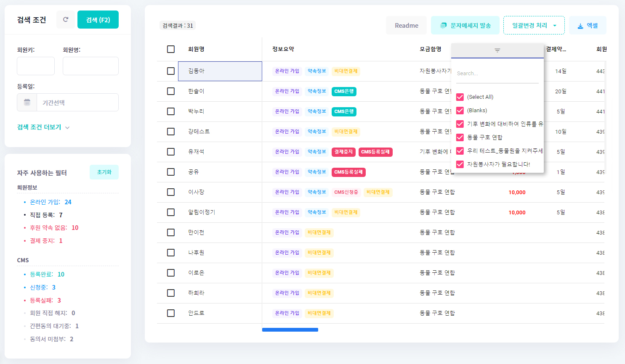Click 결제중지 badge in 유재석 row
The image size is (625, 364).
tap(343, 152)
